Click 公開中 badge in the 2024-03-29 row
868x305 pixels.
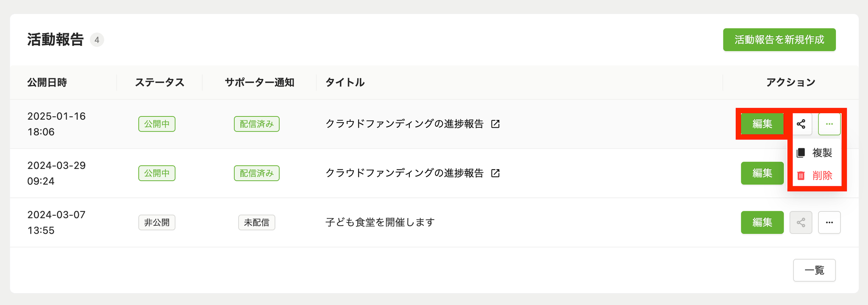point(157,173)
